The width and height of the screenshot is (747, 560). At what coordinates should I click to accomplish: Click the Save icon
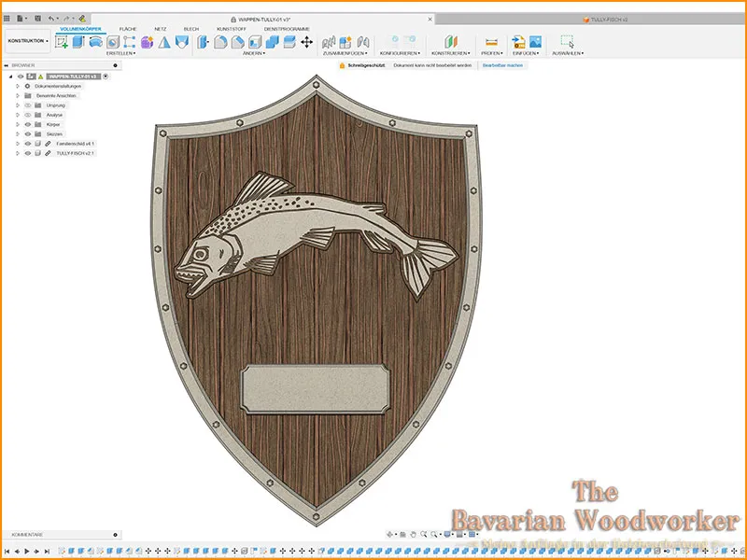tap(37, 19)
